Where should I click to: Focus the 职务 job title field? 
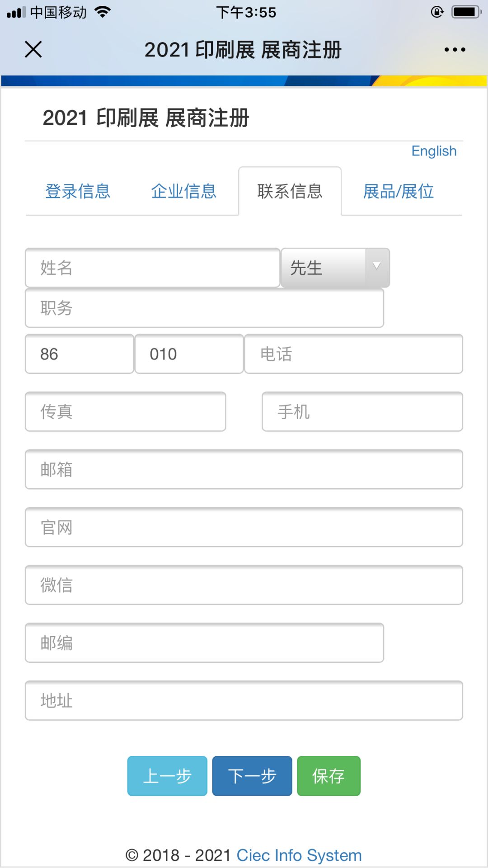point(204,308)
